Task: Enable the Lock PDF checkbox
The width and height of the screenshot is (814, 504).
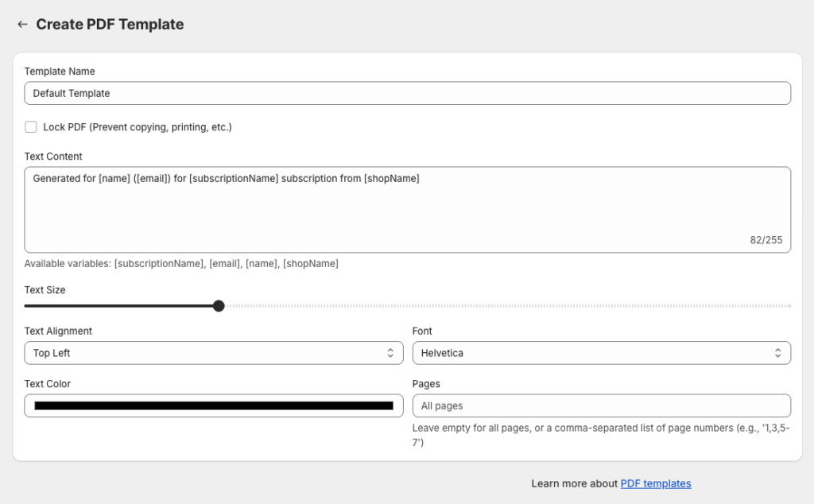Action: (31, 127)
